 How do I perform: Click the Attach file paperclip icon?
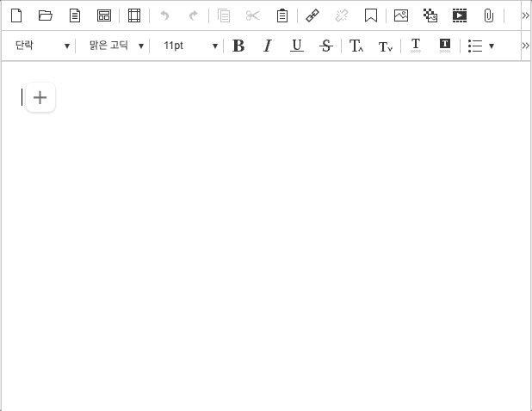[488, 15]
